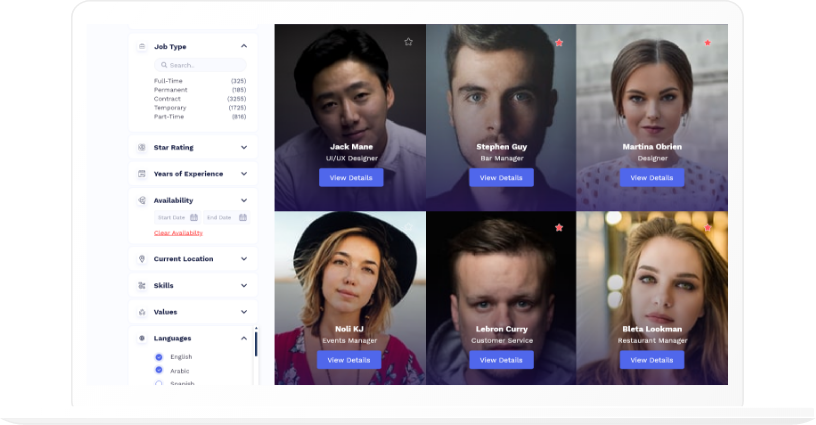This screenshot has width=816, height=425.
Task: Expand the Years of Experience chevron
Action: click(x=244, y=174)
